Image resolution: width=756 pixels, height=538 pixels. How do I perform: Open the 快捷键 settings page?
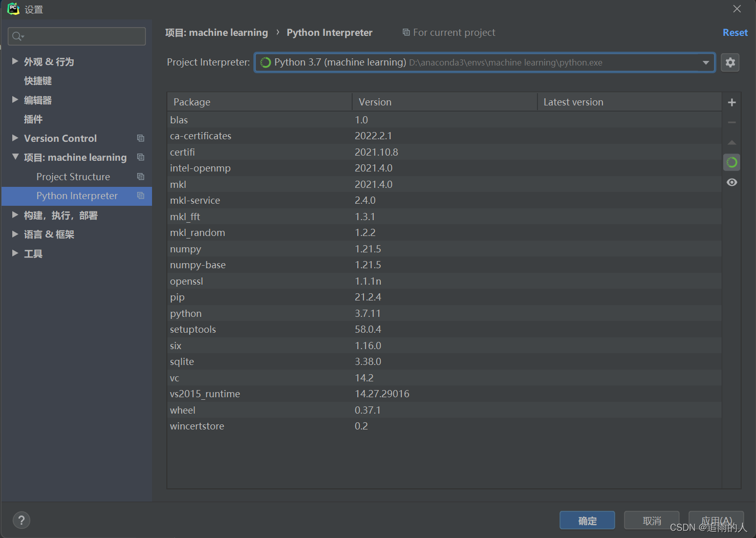(x=38, y=81)
